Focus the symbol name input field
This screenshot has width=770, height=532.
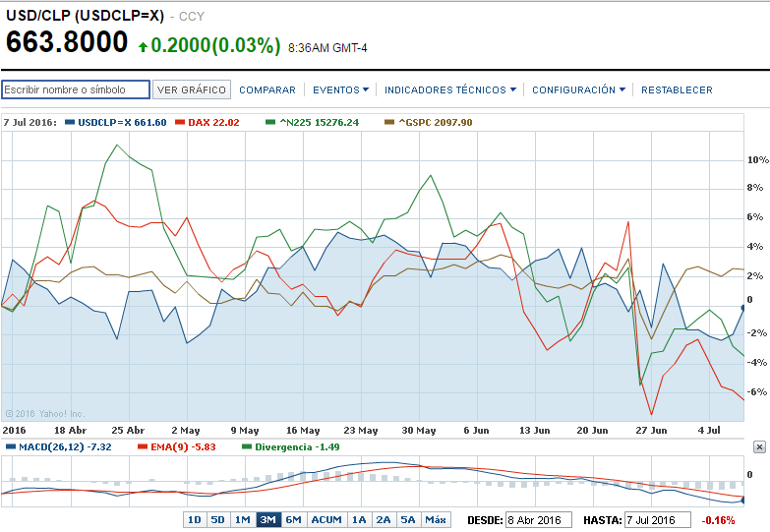76,89
